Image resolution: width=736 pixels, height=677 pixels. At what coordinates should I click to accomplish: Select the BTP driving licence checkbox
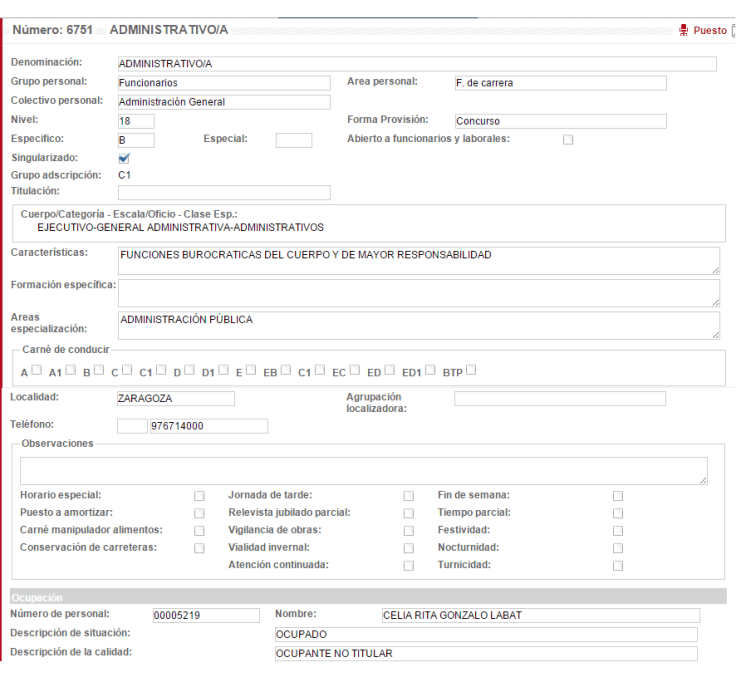pos(470,371)
